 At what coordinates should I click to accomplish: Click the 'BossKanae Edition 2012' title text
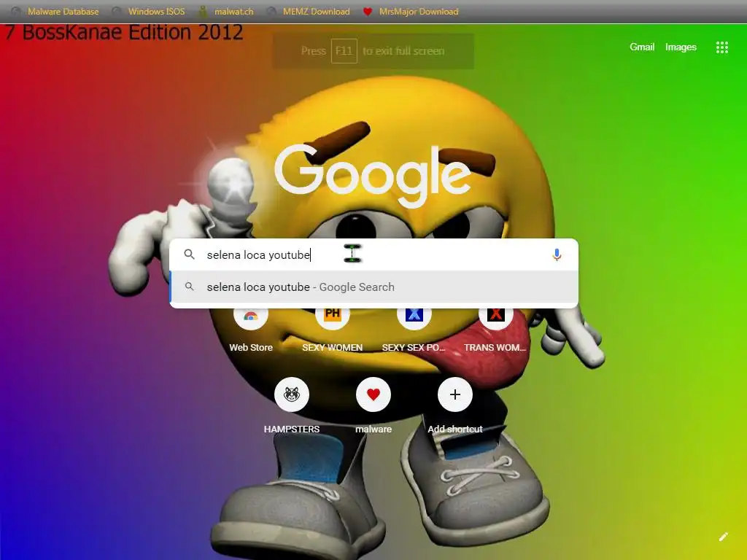click(x=133, y=32)
